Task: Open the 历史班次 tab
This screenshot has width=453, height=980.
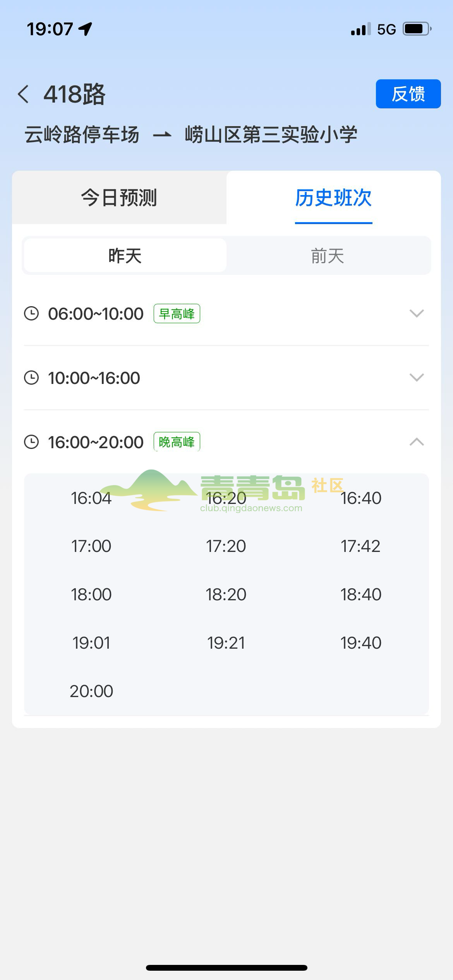Action: pyautogui.click(x=333, y=197)
